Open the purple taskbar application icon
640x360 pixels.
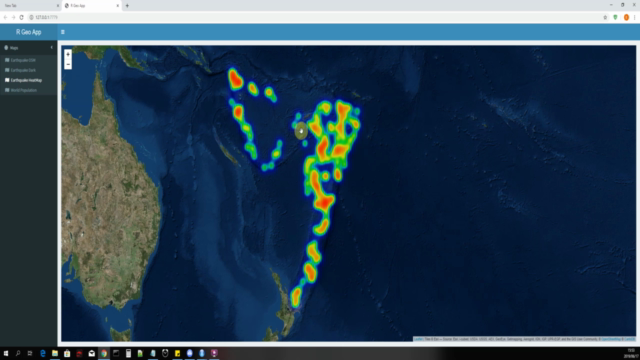click(x=214, y=353)
